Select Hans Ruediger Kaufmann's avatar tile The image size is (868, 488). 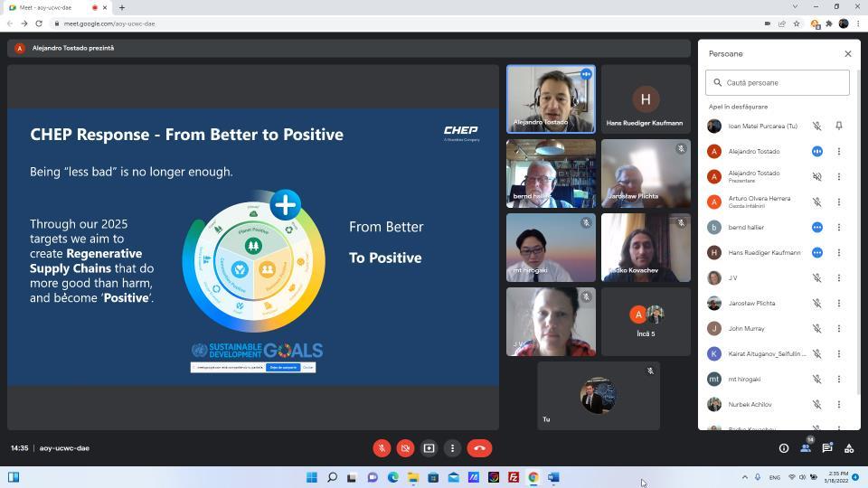pyautogui.click(x=646, y=99)
